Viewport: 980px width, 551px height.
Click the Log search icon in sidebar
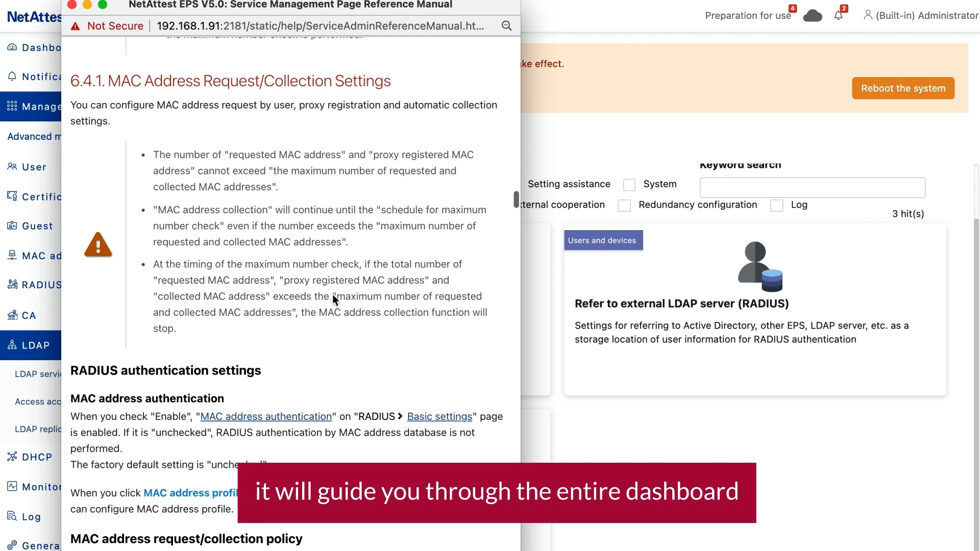tap(12, 516)
